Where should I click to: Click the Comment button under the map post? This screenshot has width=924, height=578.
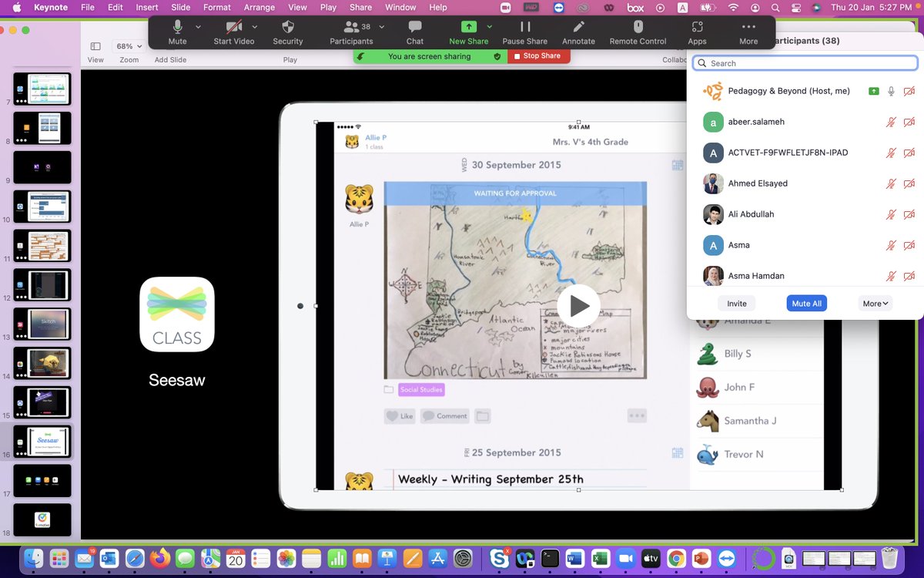point(444,416)
